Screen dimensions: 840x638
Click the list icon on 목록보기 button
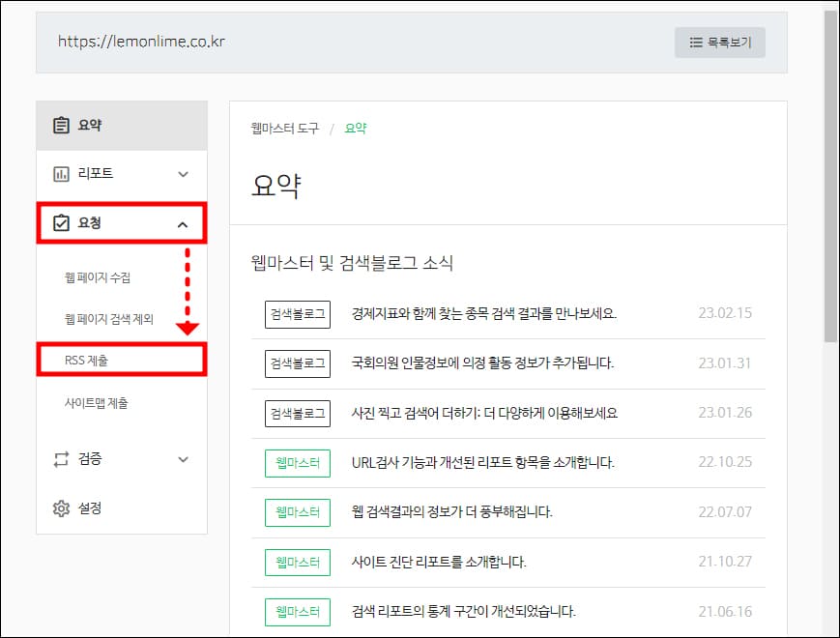[694, 42]
